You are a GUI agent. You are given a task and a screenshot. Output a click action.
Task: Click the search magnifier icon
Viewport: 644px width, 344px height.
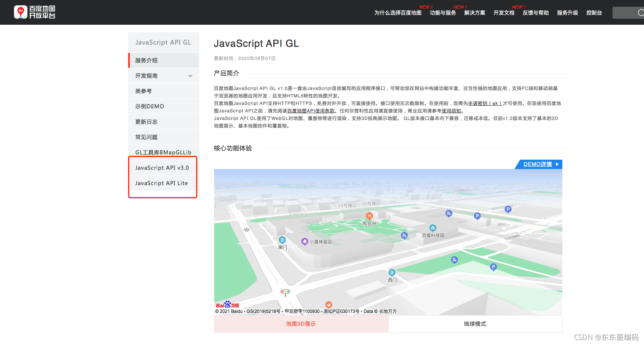click(640, 12)
